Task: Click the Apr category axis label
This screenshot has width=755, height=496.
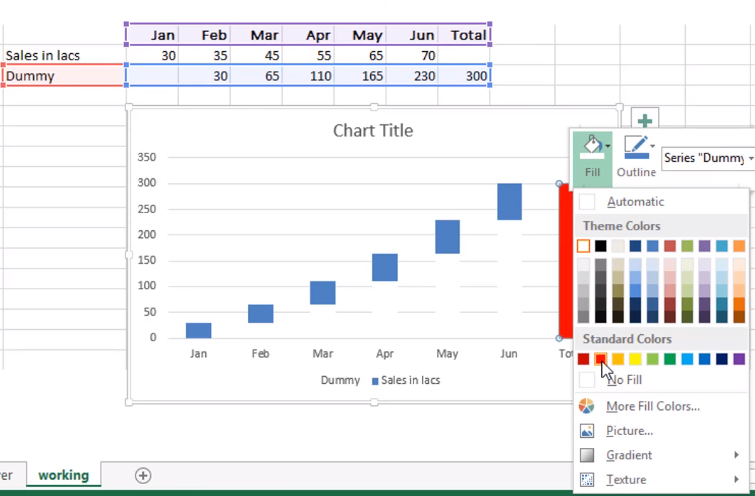Action: click(385, 354)
